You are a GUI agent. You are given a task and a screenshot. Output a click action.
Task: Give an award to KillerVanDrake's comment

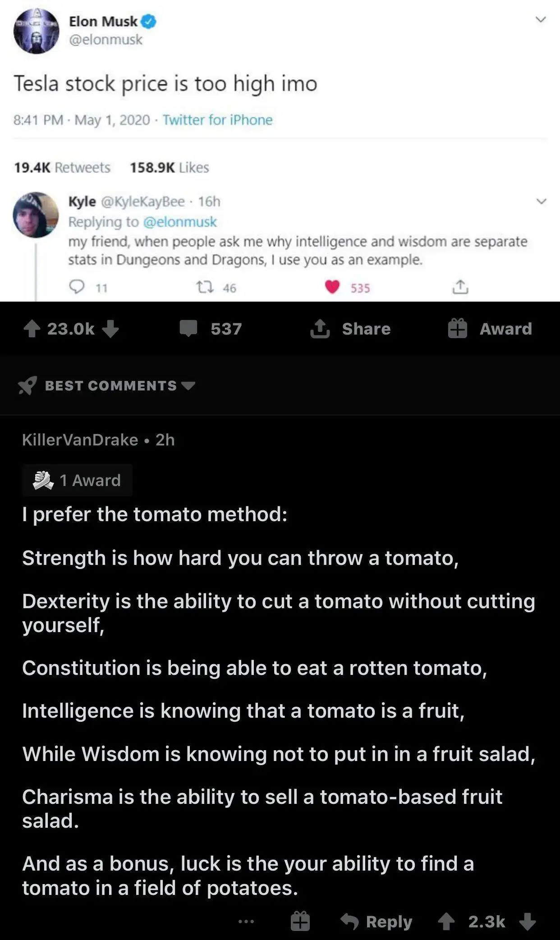click(x=300, y=922)
